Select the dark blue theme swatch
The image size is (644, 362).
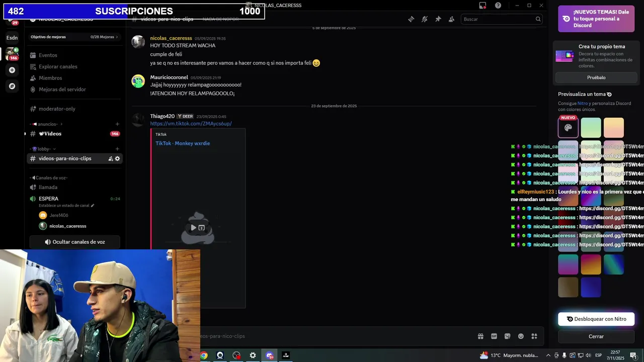click(591, 287)
